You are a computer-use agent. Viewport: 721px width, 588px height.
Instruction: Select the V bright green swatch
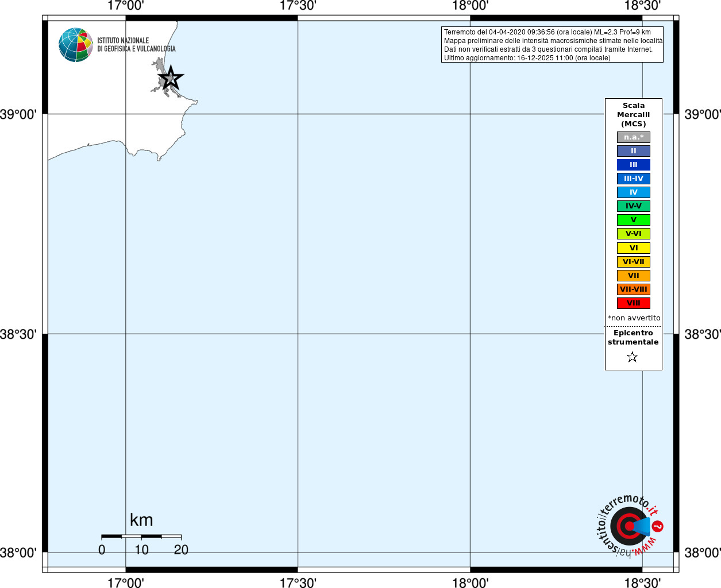coord(634,220)
